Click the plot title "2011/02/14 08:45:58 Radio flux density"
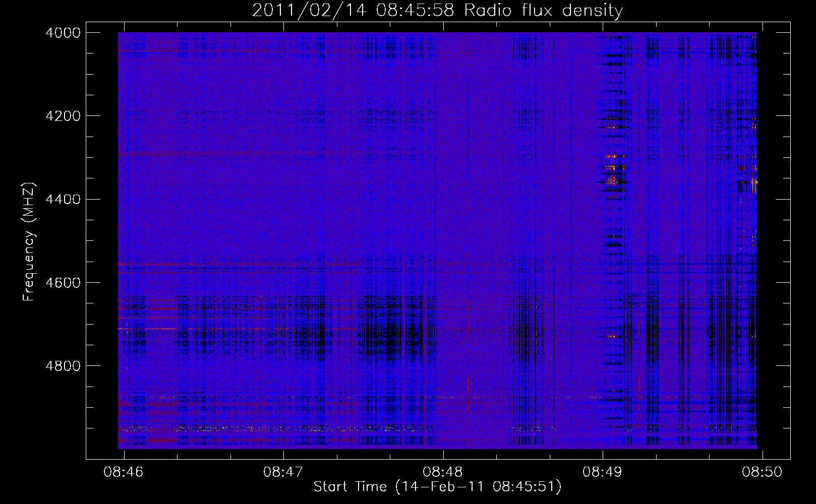Viewport: 816px width, 504px height. coord(437,11)
